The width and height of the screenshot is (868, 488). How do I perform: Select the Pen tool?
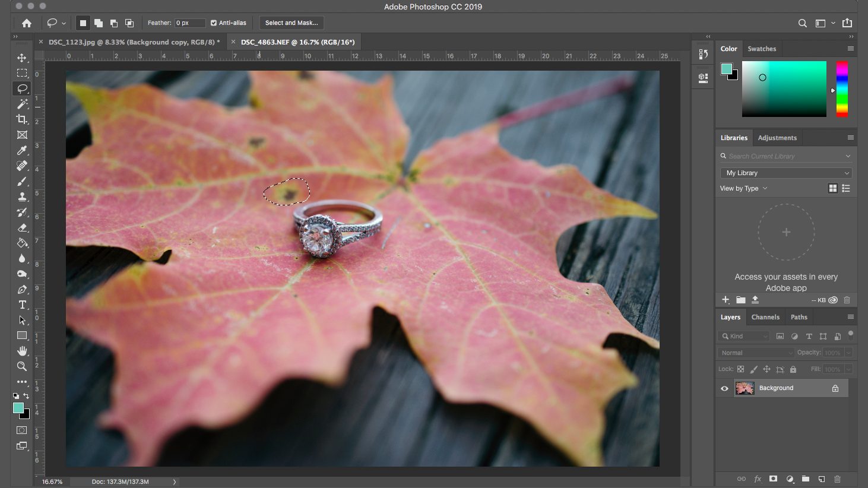pyautogui.click(x=22, y=289)
